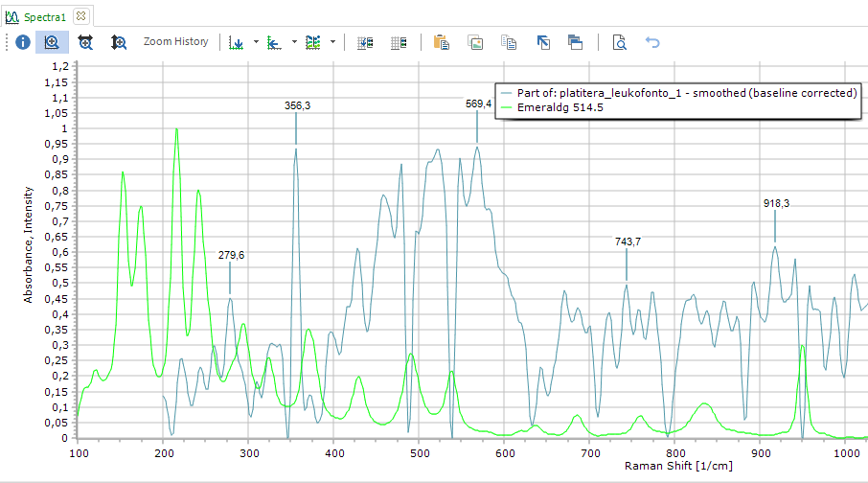This screenshot has height=483, width=868.
Task: Expand the Y-axis scaling dropdown arrow
Action: point(255,42)
